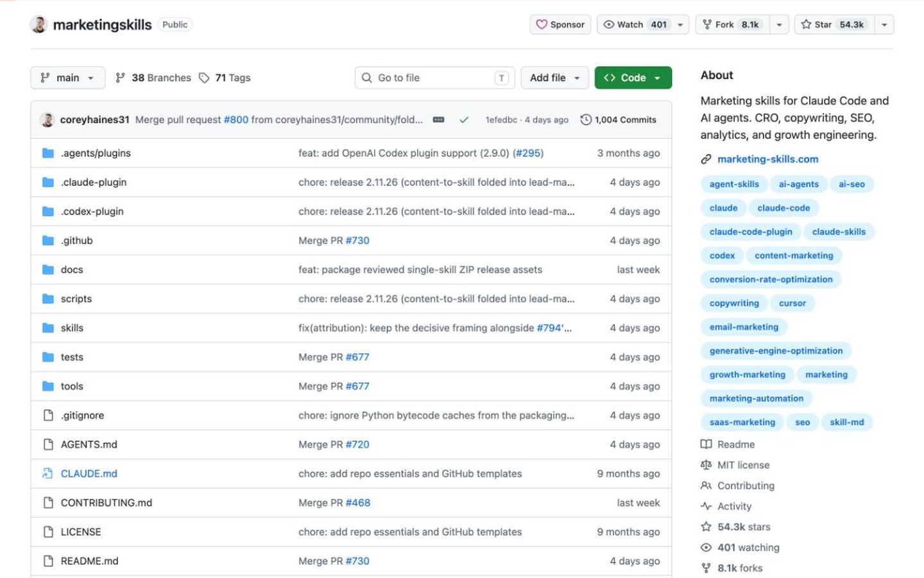Image resolution: width=924 pixels, height=578 pixels.
Task: Click folder icon for .agents/plugins
Action: [47, 153]
